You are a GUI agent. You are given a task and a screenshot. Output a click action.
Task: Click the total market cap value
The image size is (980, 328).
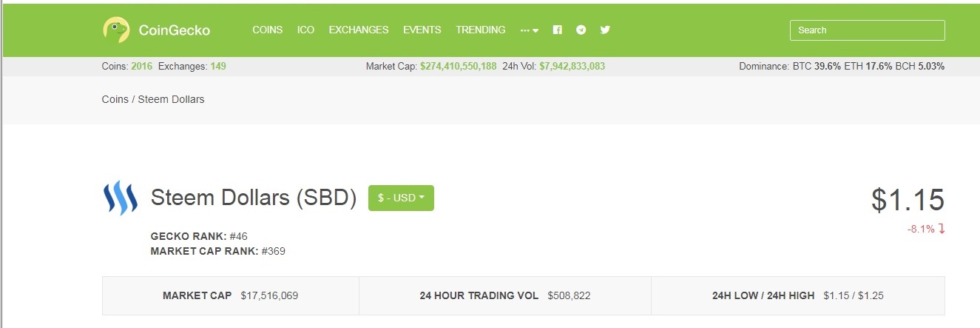458,66
